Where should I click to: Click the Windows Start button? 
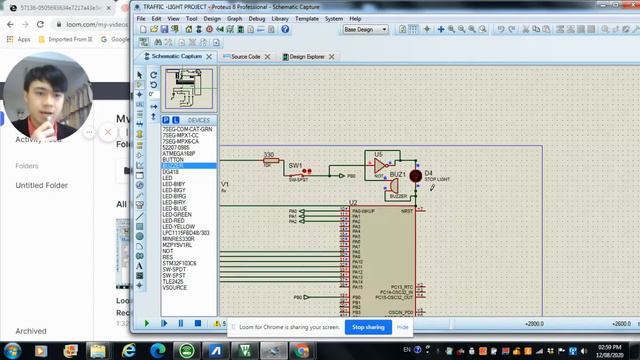12,351
